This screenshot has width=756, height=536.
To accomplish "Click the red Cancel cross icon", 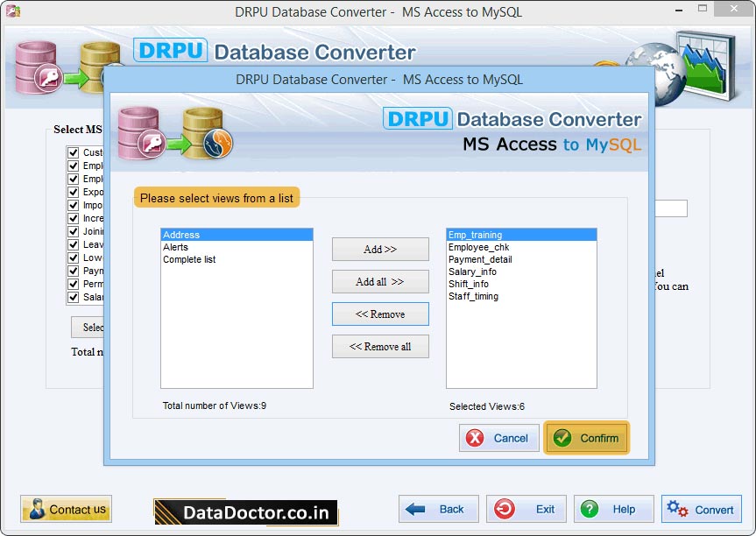I will [473, 438].
